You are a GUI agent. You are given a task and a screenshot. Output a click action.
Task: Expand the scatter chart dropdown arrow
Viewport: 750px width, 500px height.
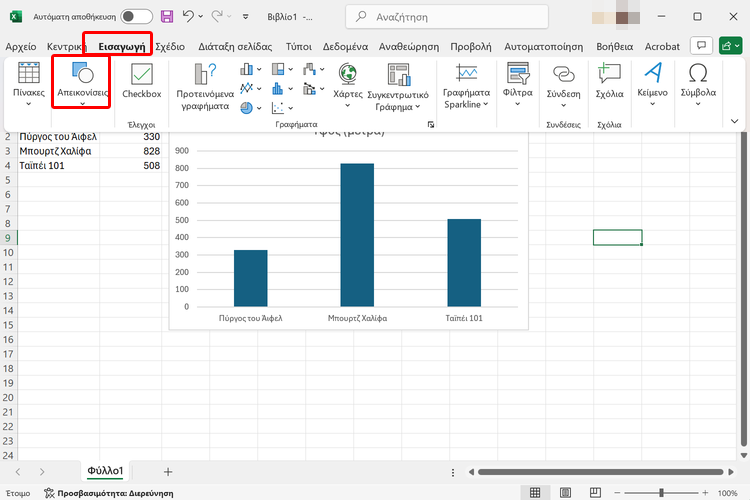(x=290, y=108)
